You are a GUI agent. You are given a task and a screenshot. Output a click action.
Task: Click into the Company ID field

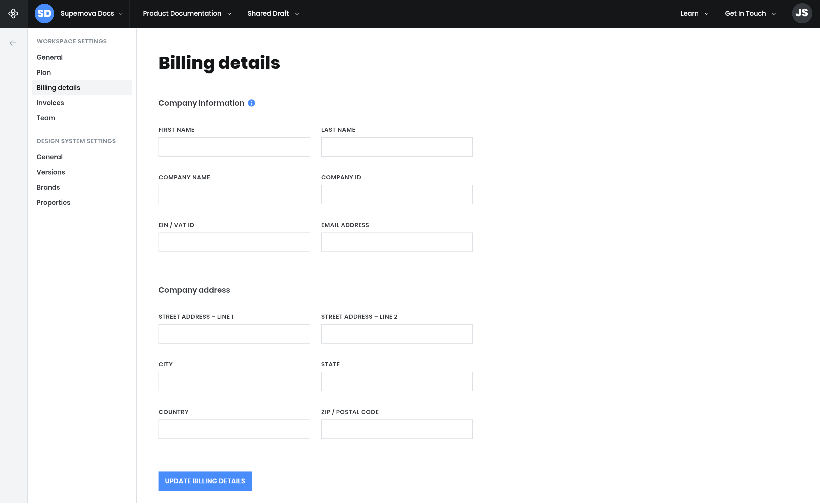click(x=397, y=194)
